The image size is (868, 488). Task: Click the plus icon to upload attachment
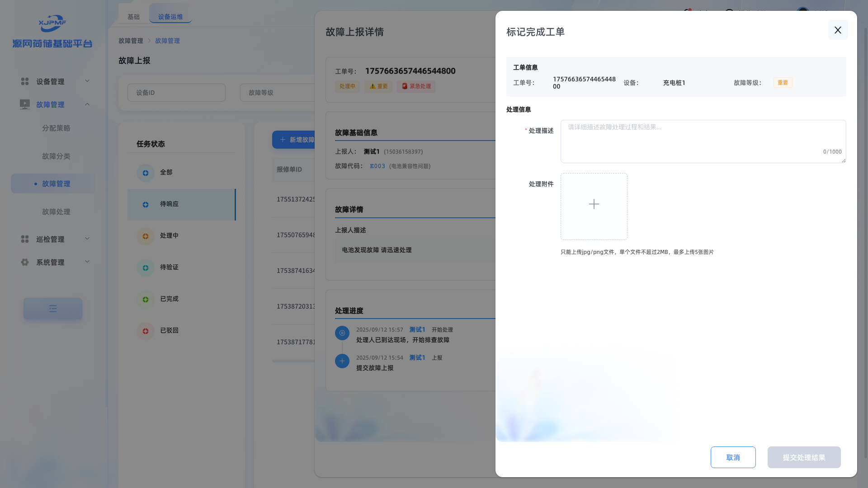click(x=594, y=204)
